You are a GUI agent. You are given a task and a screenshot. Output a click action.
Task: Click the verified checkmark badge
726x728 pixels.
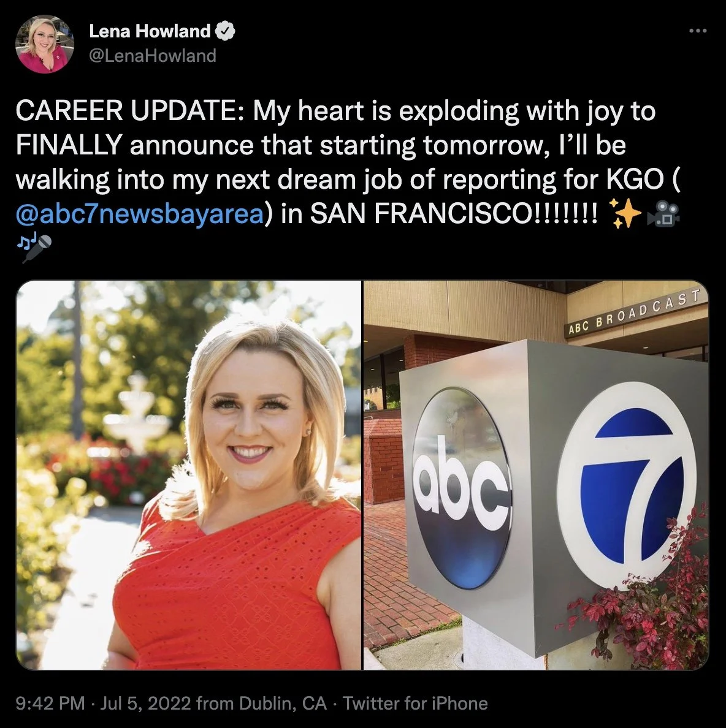pos(226,31)
